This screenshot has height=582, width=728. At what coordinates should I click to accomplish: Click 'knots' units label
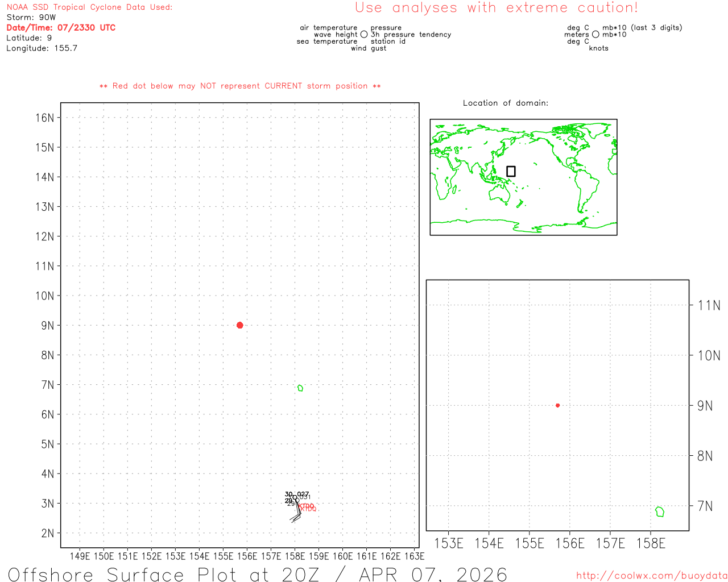click(x=598, y=48)
